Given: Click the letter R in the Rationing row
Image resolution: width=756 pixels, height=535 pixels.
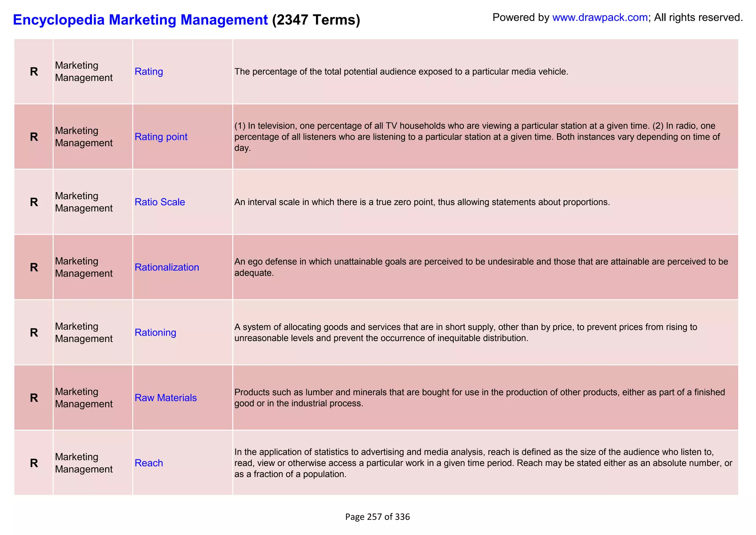Looking at the screenshot, I should pyautogui.click(x=34, y=333).
